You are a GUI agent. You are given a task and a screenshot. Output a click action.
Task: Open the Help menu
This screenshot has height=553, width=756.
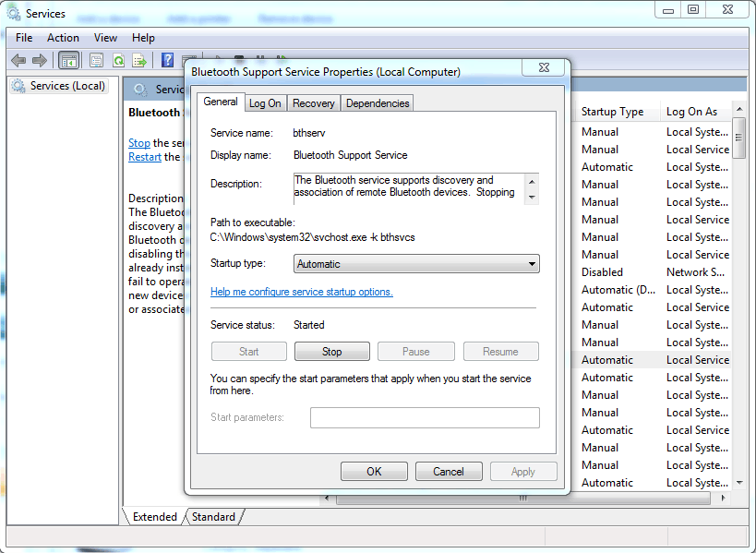point(143,38)
